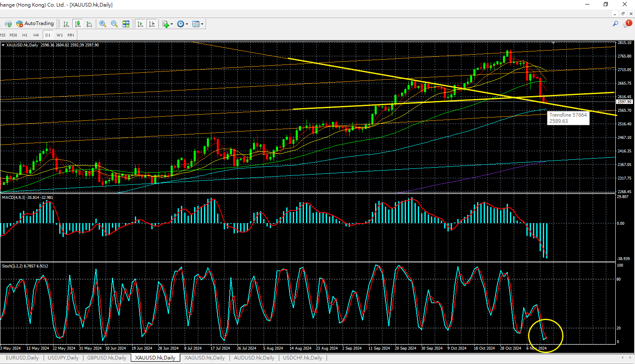Click the signals icon left of AutoTrading
This screenshot has width=635, height=364.
coord(8,24)
